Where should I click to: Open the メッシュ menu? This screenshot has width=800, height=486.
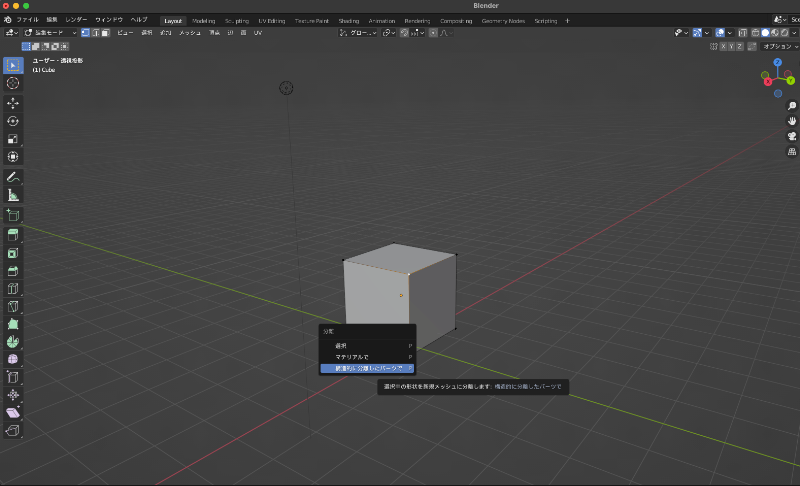pos(190,33)
